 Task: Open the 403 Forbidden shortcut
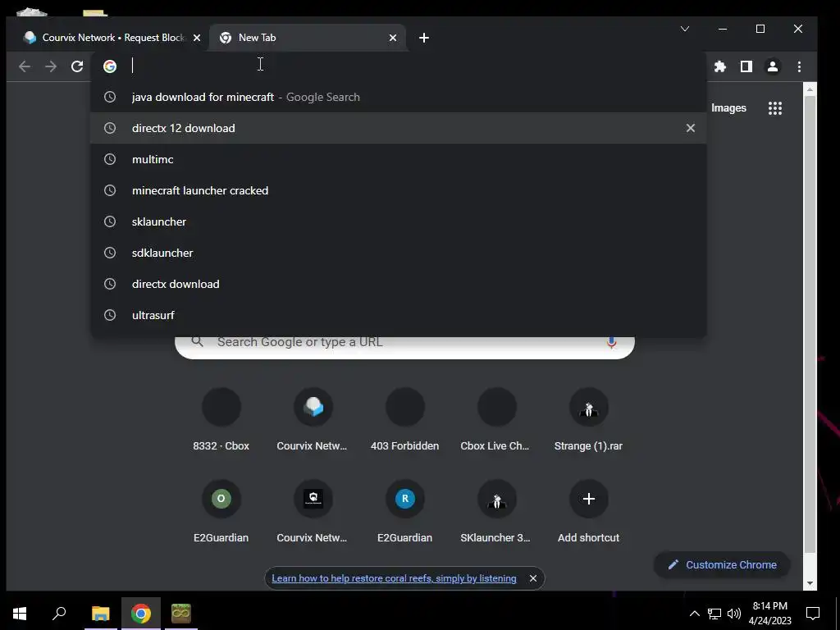pos(405,421)
